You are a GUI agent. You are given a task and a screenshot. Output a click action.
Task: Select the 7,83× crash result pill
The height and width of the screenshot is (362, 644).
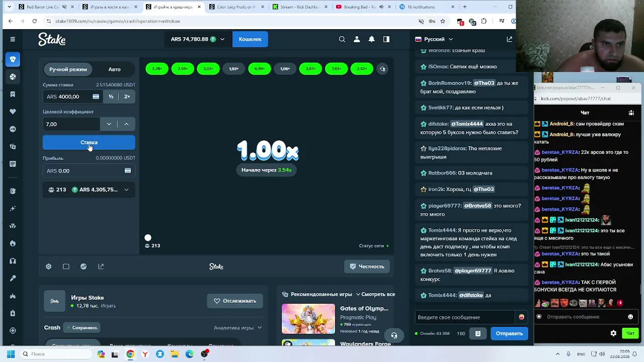[336, 69]
